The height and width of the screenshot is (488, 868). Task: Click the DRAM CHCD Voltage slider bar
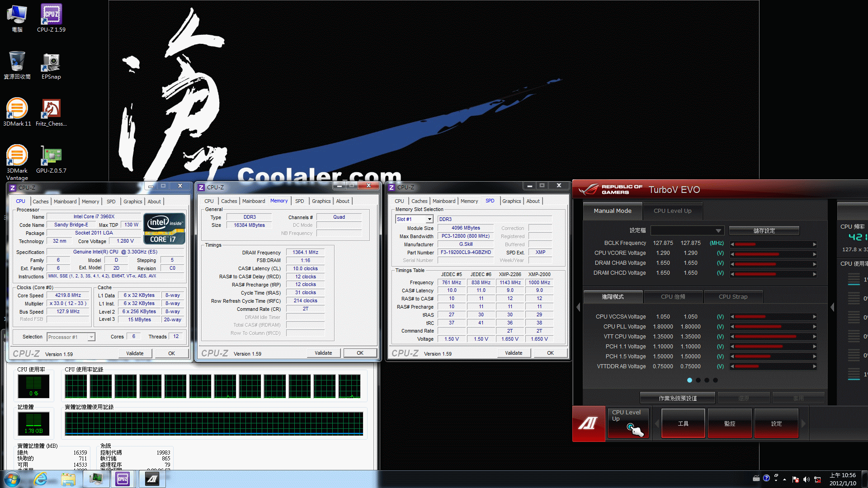point(773,274)
